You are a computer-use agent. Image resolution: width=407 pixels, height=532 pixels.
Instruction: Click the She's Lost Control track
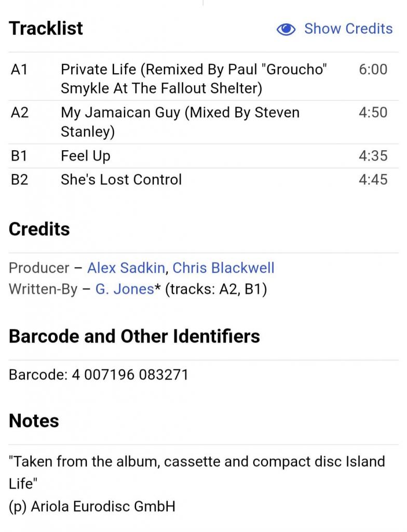(x=121, y=180)
